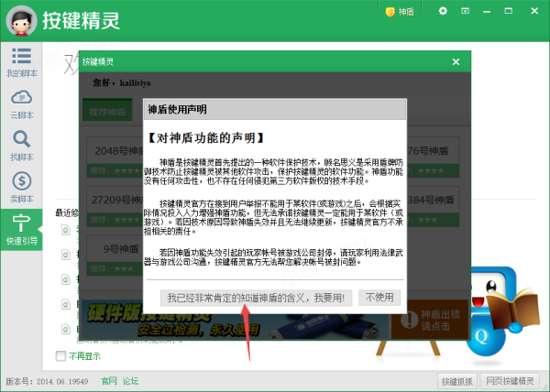The width and height of the screenshot is (550, 392).
Task: Click 神盾出错请点击 button
Action: (430, 320)
